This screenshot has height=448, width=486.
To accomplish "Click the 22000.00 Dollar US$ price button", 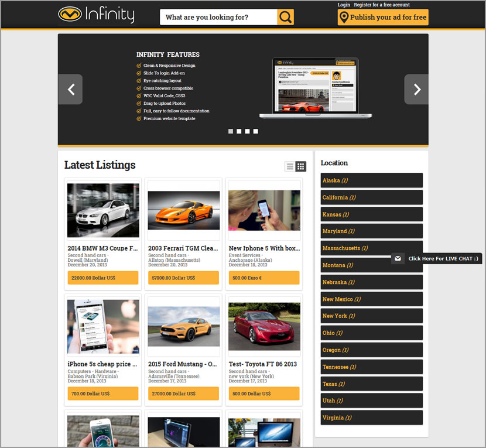I will pos(103,278).
